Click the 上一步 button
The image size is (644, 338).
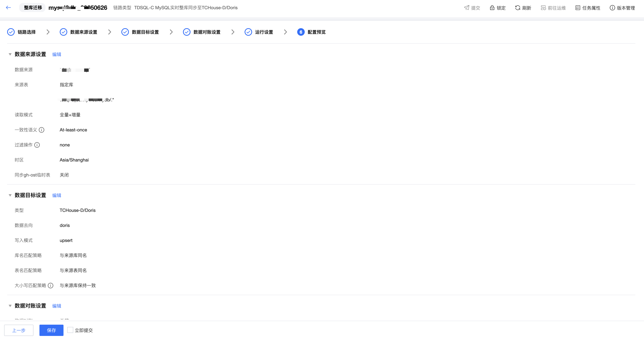click(x=19, y=330)
